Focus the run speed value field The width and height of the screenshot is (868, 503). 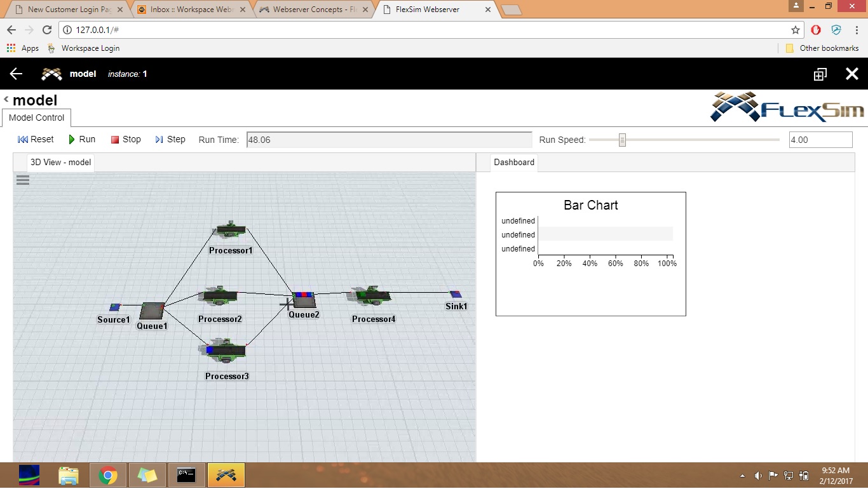click(x=820, y=140)
